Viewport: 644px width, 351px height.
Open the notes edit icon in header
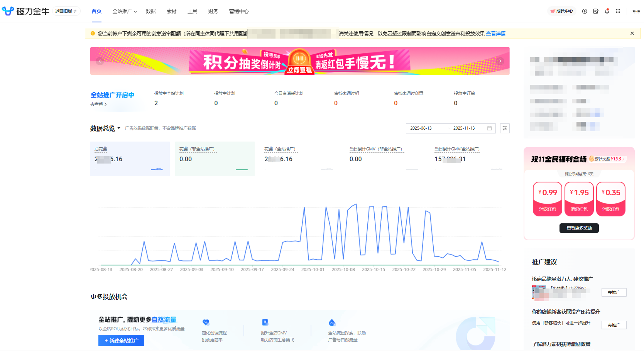coord(596,11)
